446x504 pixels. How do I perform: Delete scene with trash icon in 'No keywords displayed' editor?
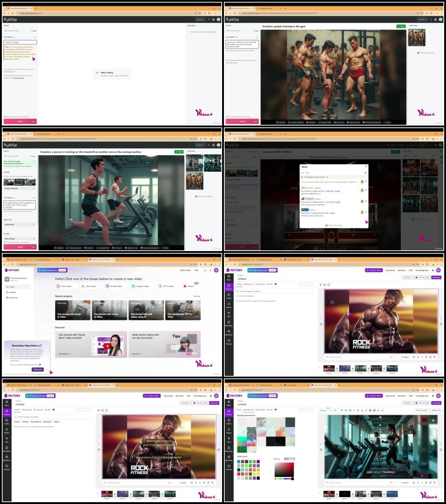[x=435, y=357]
